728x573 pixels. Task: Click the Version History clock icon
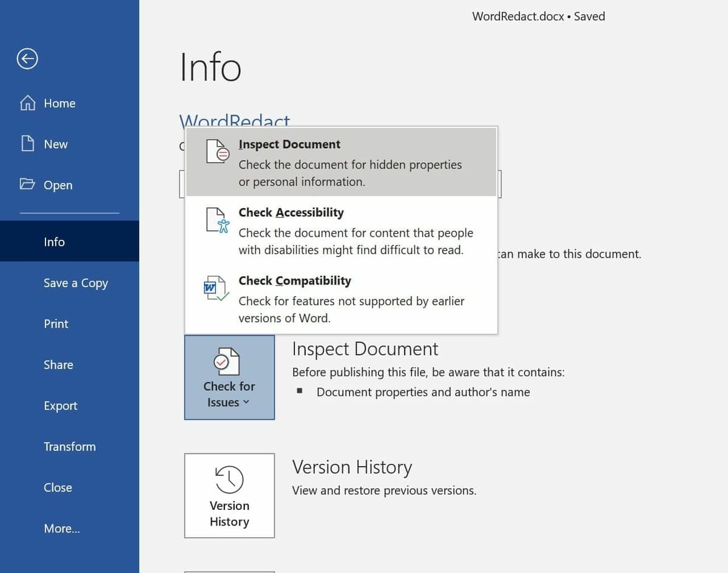click(x=229, y=480)
